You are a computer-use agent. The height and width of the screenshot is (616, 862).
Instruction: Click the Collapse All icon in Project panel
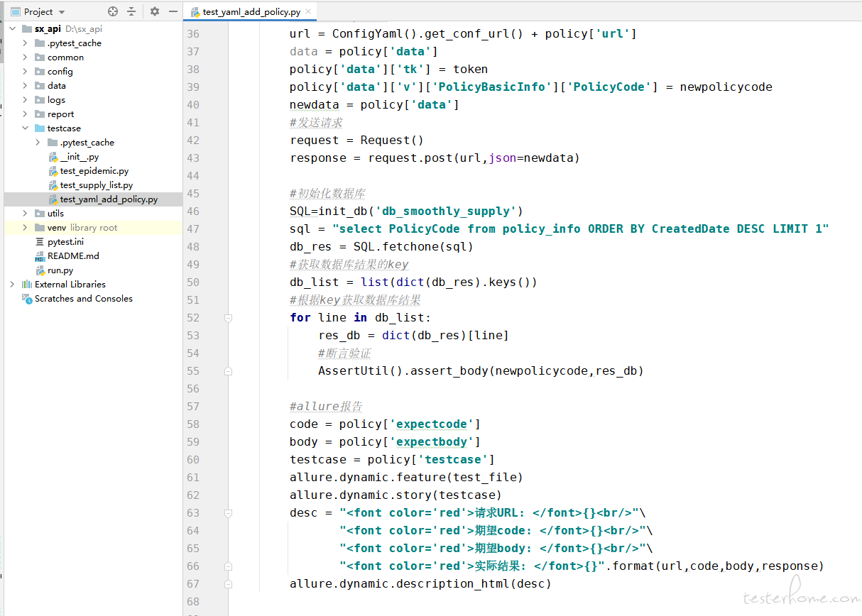(x=131, y=11)
